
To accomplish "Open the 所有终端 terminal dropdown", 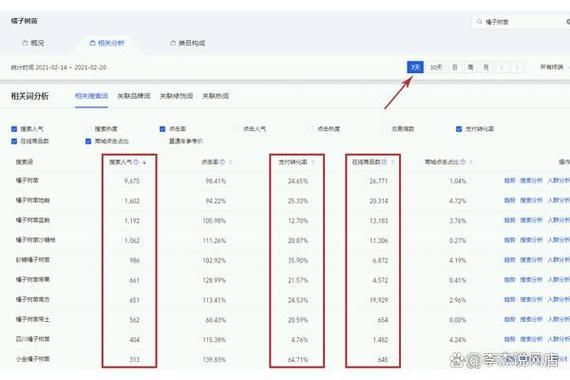I will (x=554, y=67).
